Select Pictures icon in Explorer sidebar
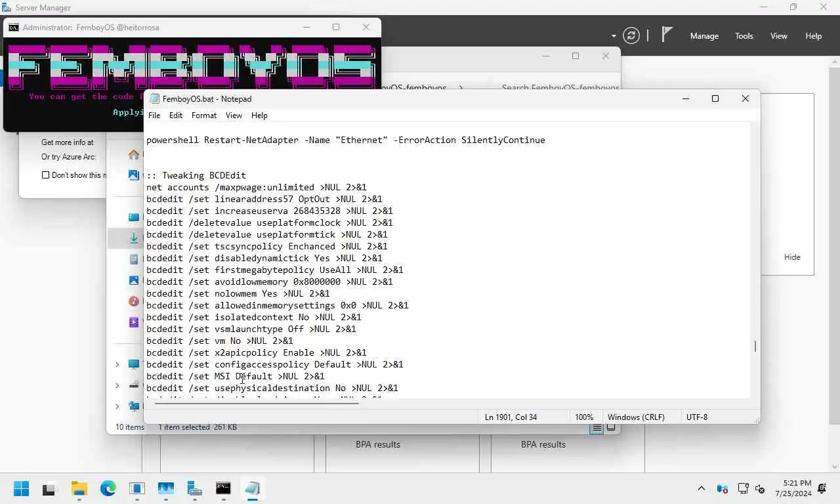Screen dimensions: 840x504 click(134, 280)
